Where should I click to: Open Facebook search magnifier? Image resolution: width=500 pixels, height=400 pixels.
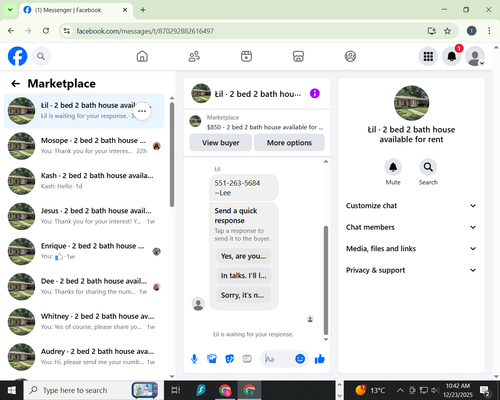pyautogui.click(x=41, y=56)
